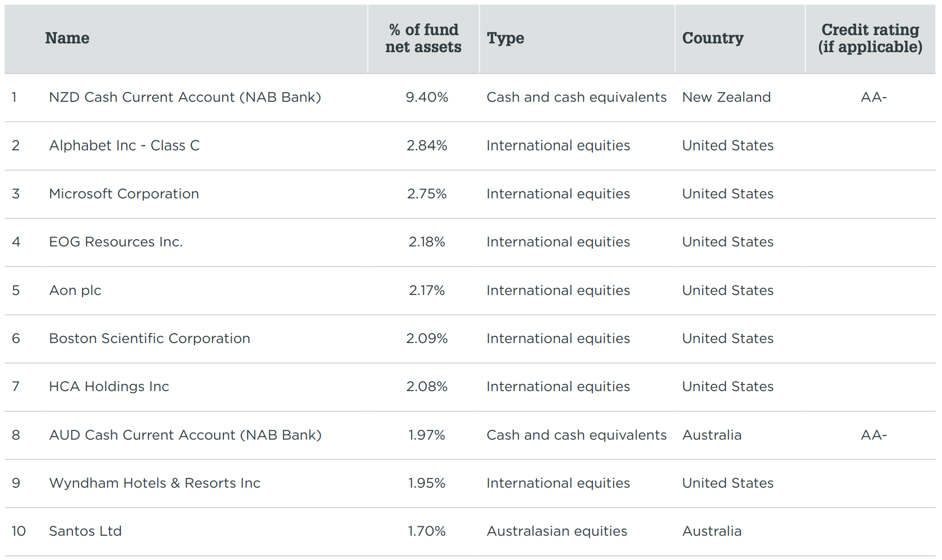Select the Credit rating column header
The width and height of the screenshot is (942, 560).
click(x=870, y=38)
